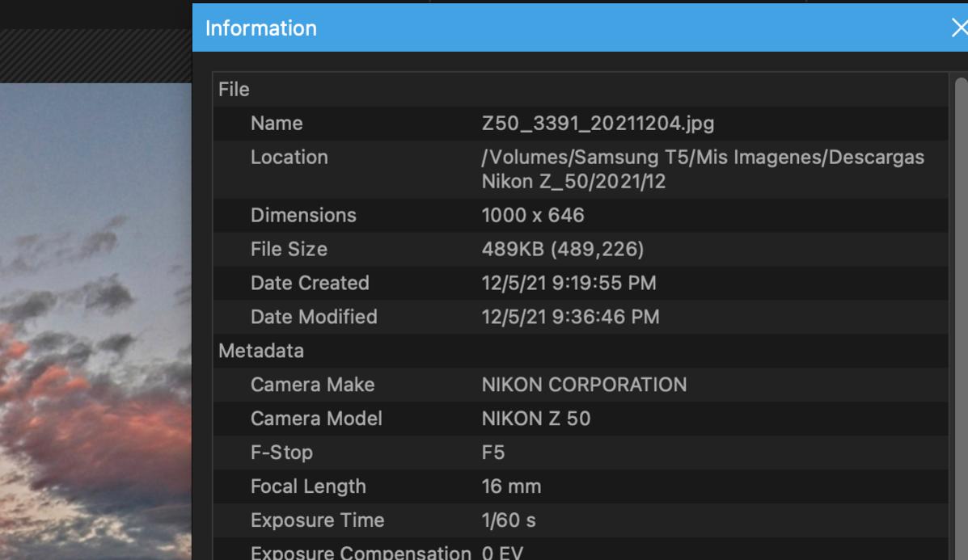Click the Information title bar
The width and height of the screenshot is (968, 560).
pos(566,28)
